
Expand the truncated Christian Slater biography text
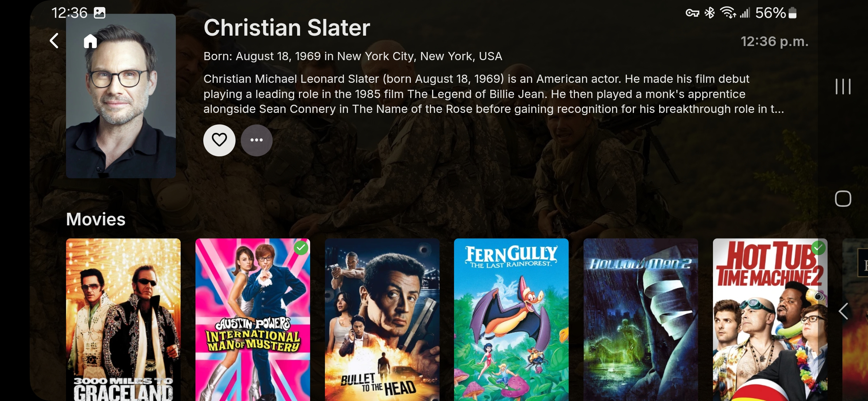pos(494,94)
